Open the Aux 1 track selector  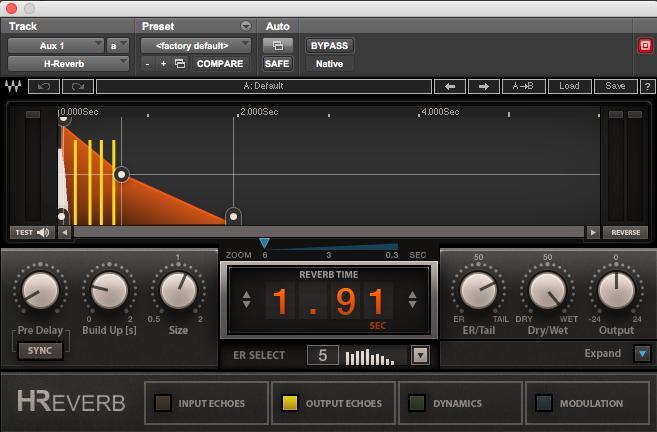(56, 46)
